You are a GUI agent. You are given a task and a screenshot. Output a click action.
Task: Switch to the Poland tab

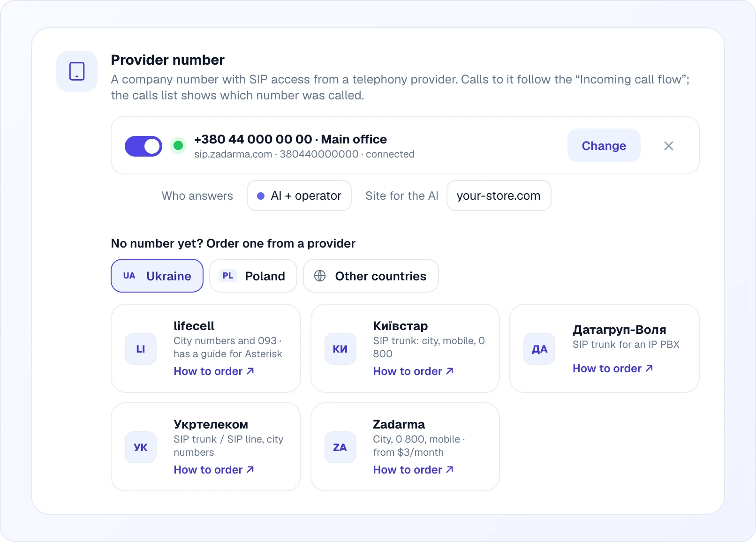[253, 276]
